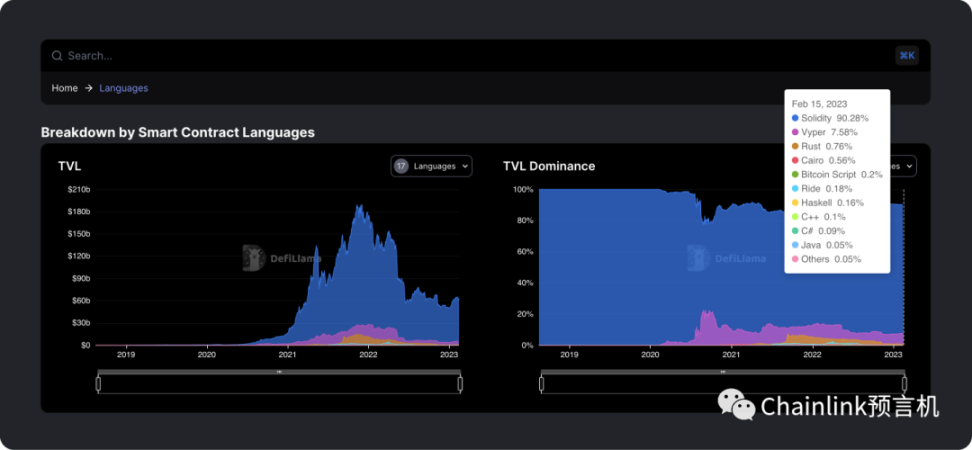Click the $30b label on the TVL axis
Viewport: 972px width, 450px height.
coord(81,323)
